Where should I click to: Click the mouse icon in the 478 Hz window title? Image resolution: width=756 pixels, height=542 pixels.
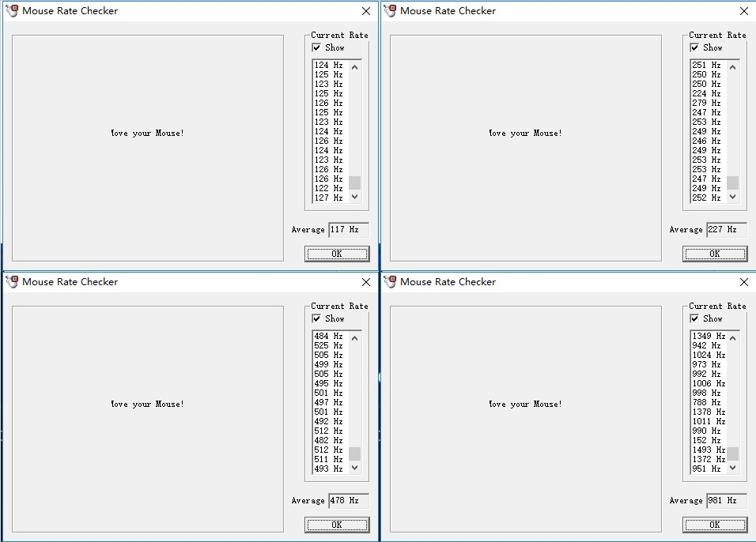12,281
